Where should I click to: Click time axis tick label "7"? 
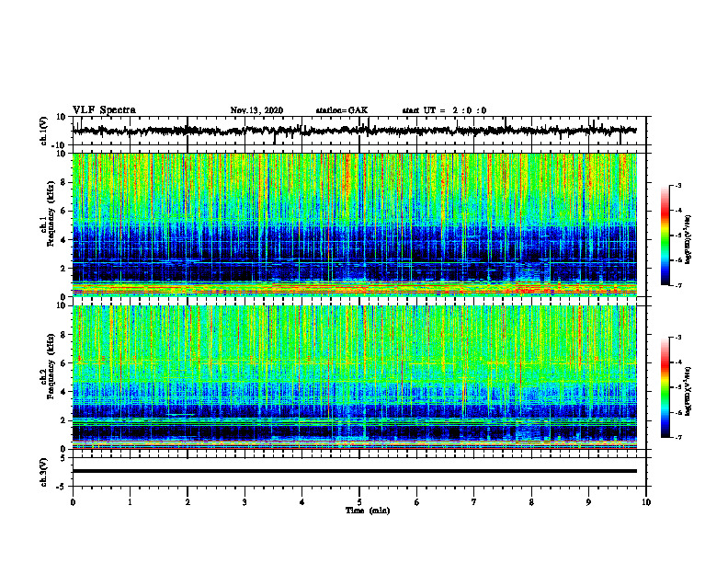pyautogui.click(x=474, y=502)
